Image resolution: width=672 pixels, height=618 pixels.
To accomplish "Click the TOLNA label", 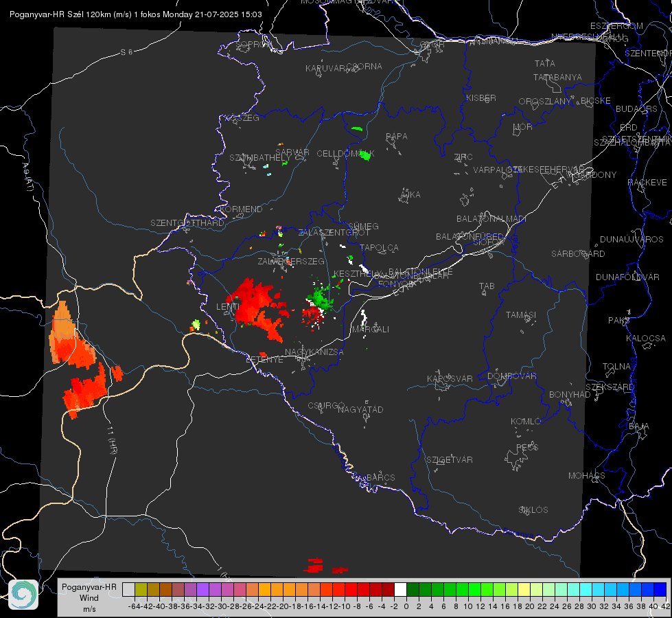I will coord(616,367).
